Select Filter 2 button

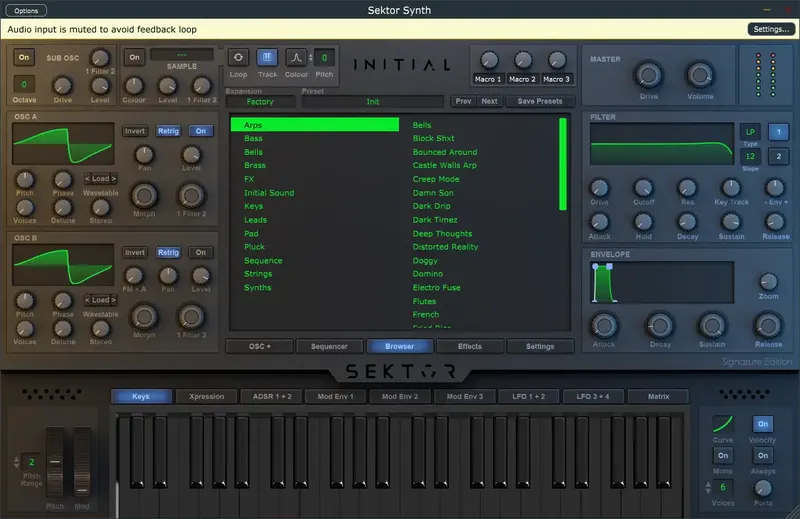(x=778, y=156)
